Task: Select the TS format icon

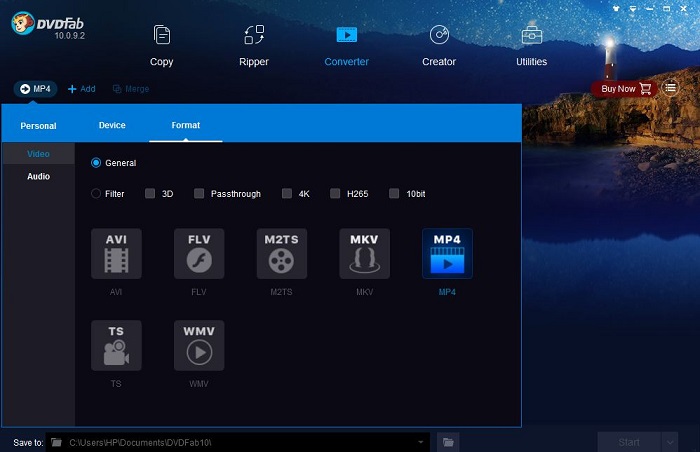Action: click(x=116, y=345)
